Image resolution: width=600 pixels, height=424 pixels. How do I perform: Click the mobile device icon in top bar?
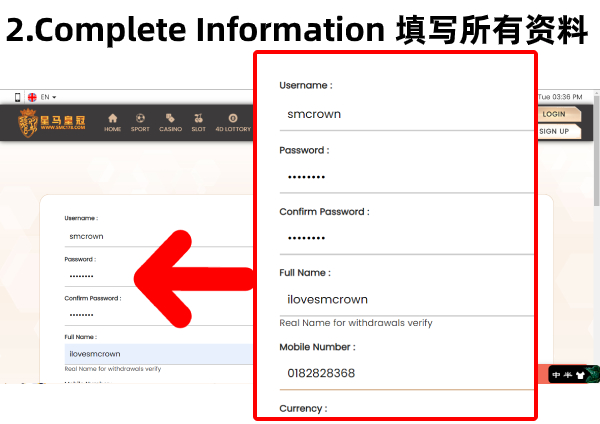tap(17, 97)
